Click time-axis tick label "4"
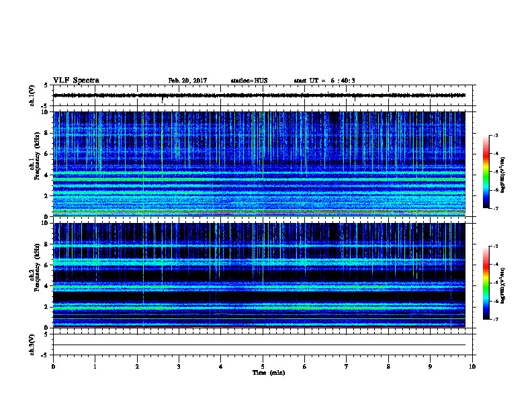The width and height of the screenshot is (532, 411). pyautogui.click(x=221, y=367)
